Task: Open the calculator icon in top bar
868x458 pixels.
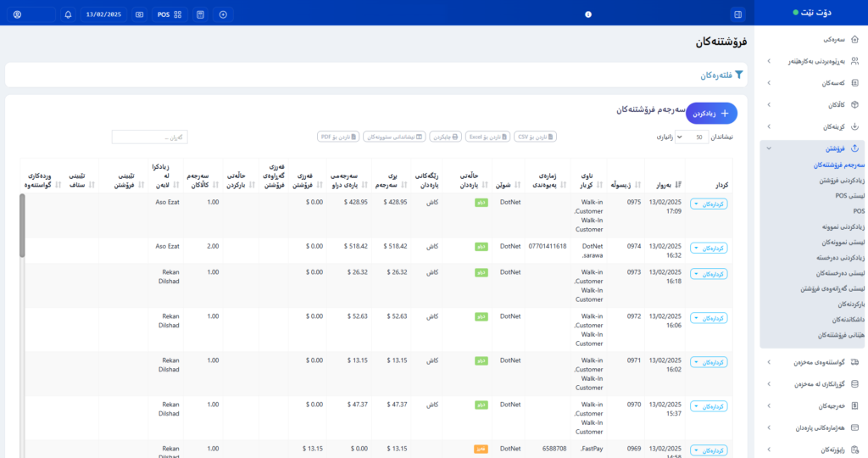Action: tap(200, 14)
